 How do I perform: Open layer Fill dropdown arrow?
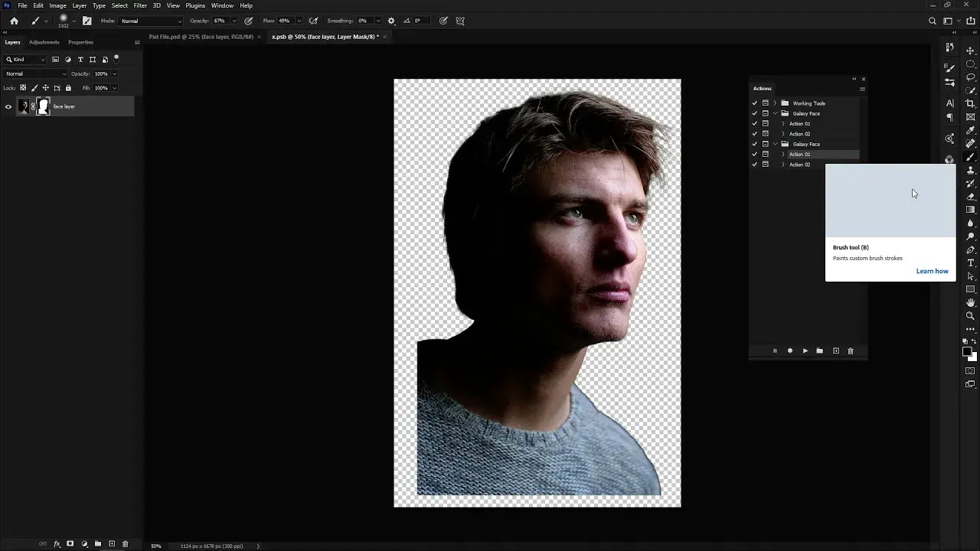click(114, 88)
